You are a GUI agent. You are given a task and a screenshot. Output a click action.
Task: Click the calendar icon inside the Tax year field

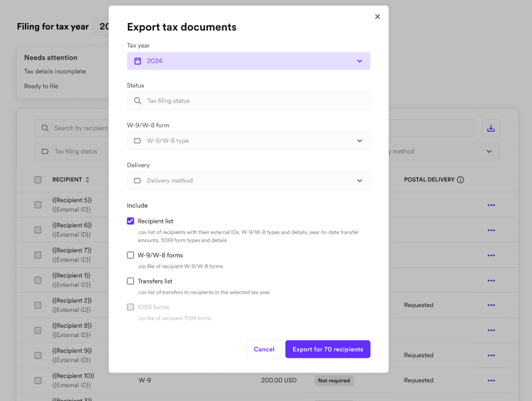coord(138,61)
